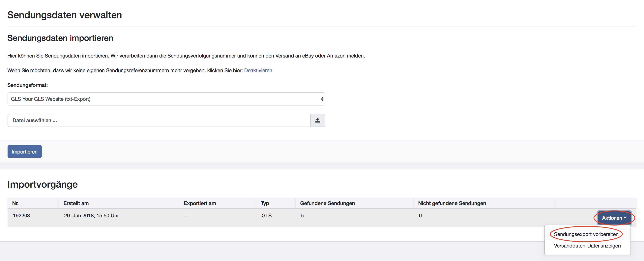This screenshot has width=644, height=261.
Task: Open the Sendungsformat dropdown
Action: click(166, 99)
